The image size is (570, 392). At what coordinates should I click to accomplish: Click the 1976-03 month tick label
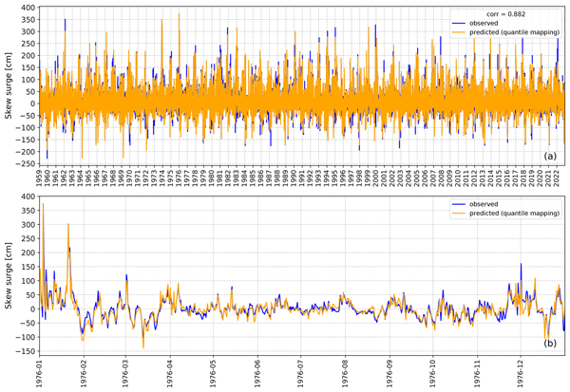point(125,373)
